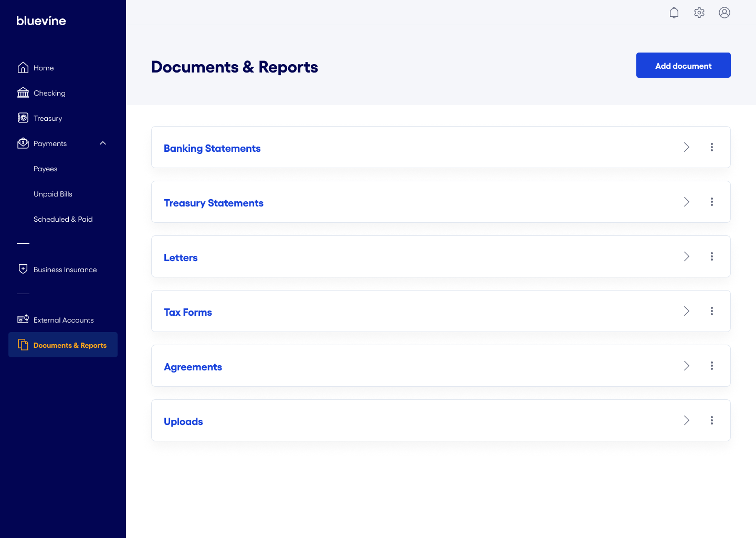Select Unpaid Bills under Payments
This screenshot has height=538, width=756.
52,194
